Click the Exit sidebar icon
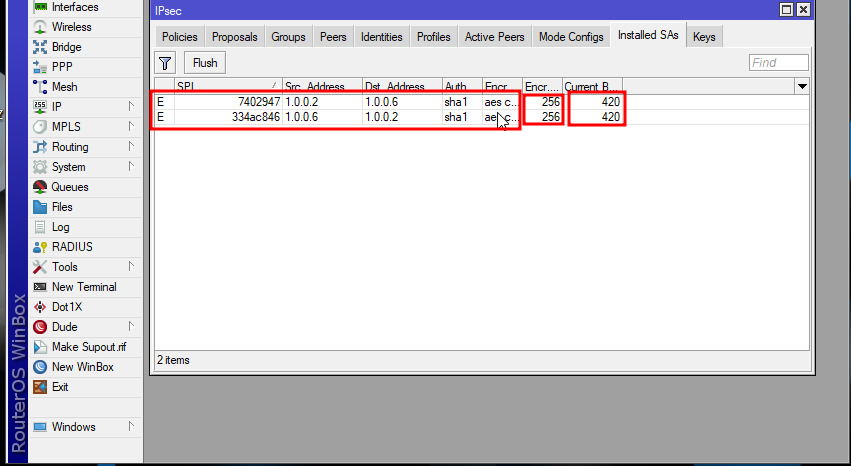This screenshot has height=466, width=851. (40, 387)
